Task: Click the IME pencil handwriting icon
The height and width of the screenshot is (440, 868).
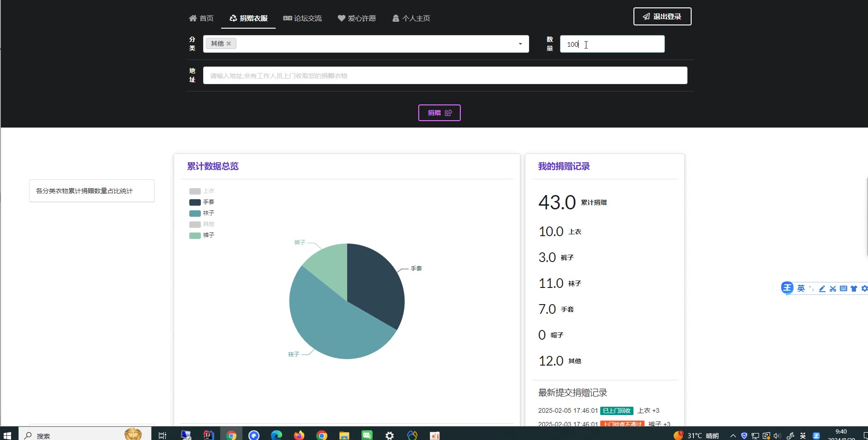Action: (822, 288)
